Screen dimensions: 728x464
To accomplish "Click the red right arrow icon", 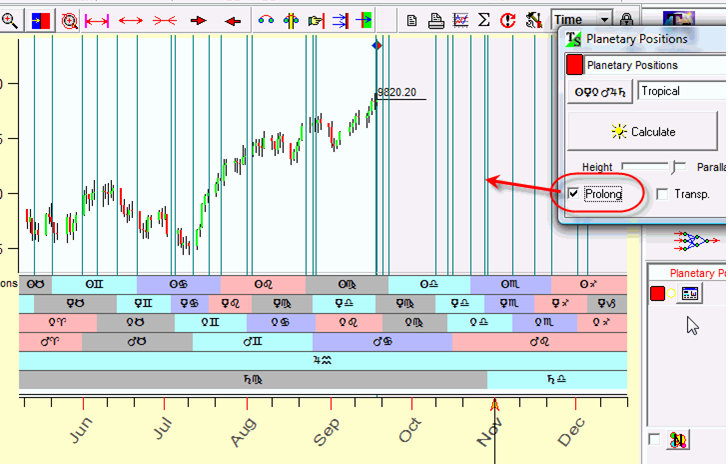I will click(x=199, y=21).
